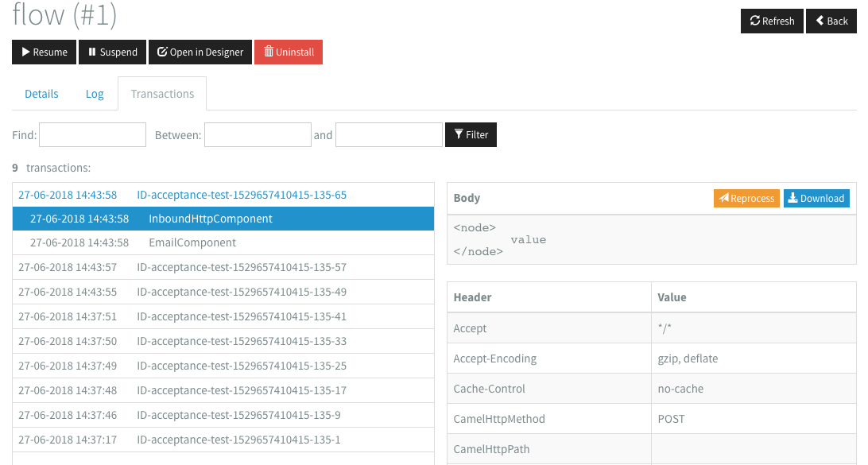
Task: Click the Cache-Control header cell
Action: [x=549, y=389]
